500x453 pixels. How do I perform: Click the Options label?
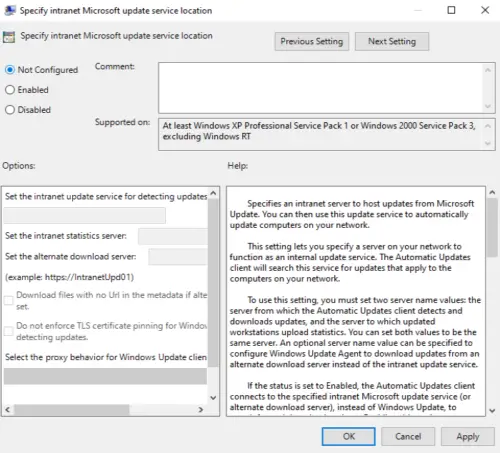pyautogui.click(x=19, y=166)
